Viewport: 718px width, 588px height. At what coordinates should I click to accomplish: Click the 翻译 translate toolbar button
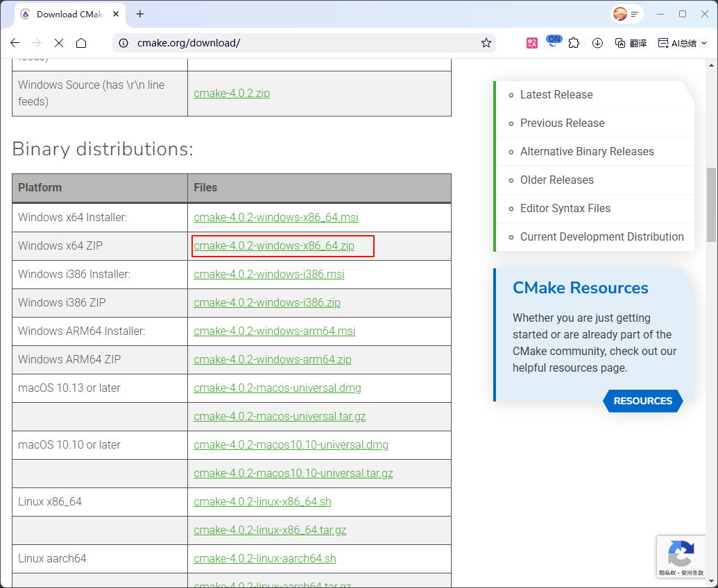[x=631, y=43]
